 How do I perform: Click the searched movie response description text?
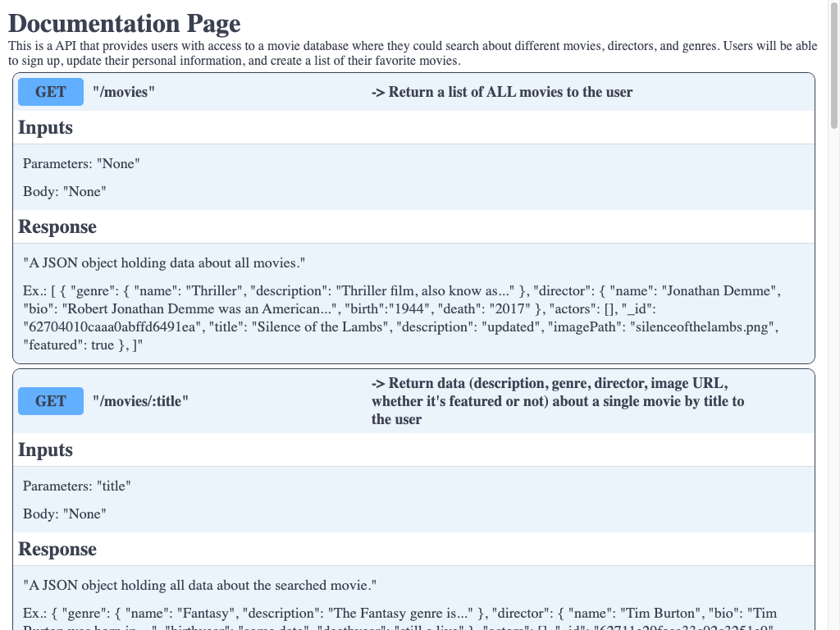(x=199, y=585)
